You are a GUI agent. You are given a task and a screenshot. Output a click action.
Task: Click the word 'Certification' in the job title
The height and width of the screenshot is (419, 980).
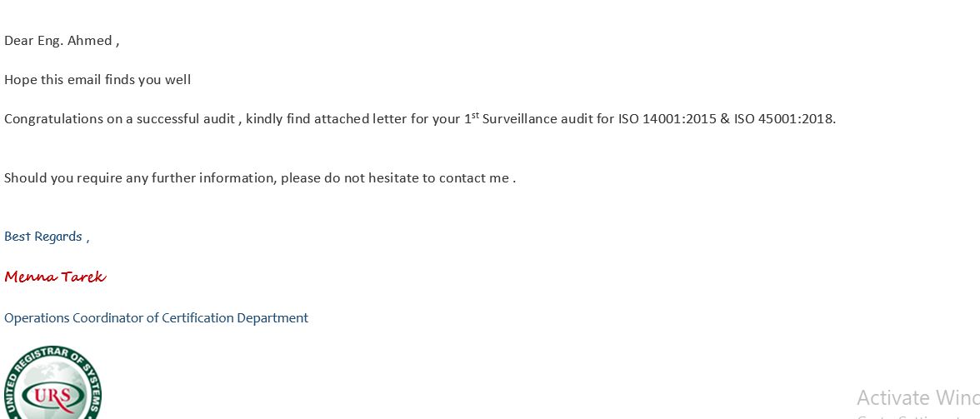197,318
